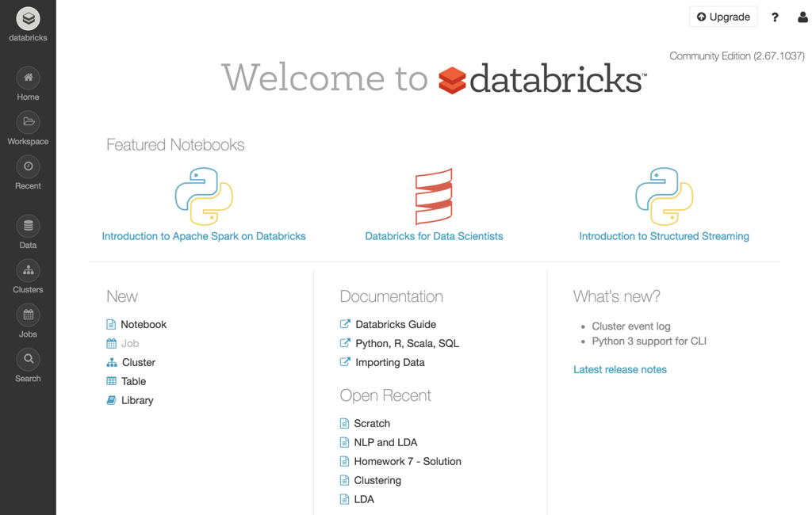Create a new Notebook under New
Screen dimensions: 812x515
click(143, 324)
